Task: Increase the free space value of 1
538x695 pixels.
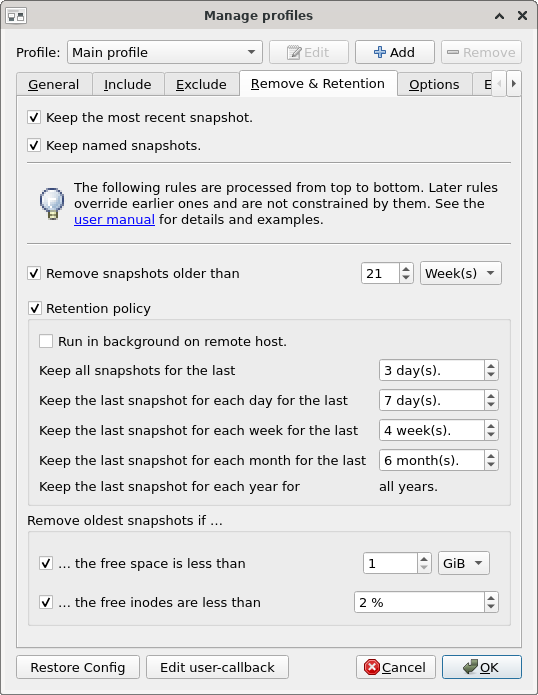Action: pyautogui.click(x=424, y=558)
